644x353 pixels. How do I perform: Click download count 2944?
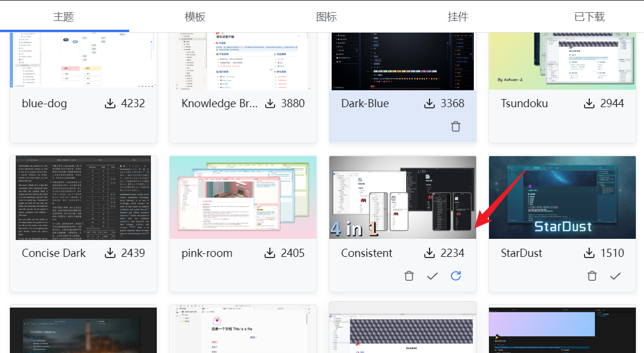[612, 104]
